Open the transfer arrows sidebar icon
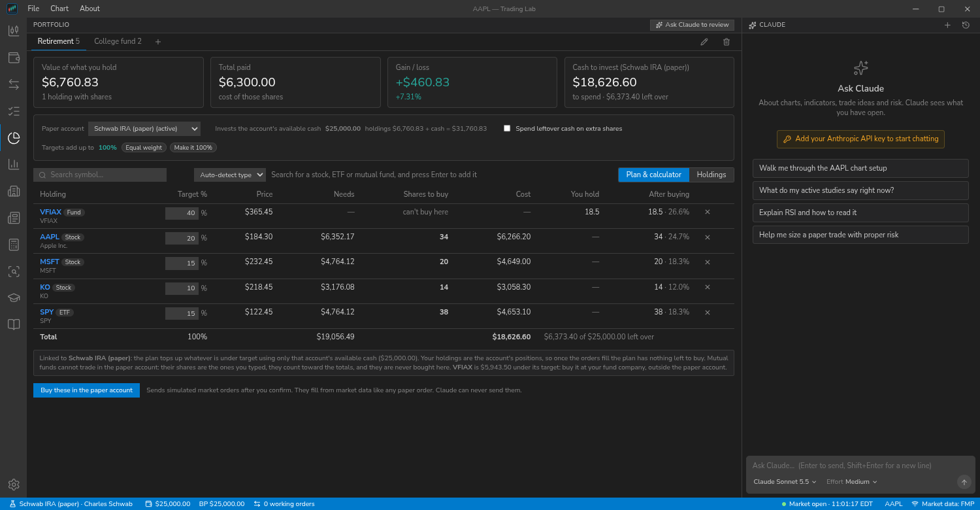 [x=14, y=84]
